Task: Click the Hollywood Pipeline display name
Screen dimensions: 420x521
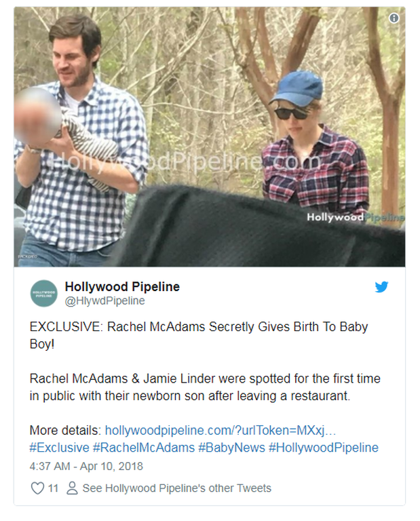Action: tap(122, 286)
